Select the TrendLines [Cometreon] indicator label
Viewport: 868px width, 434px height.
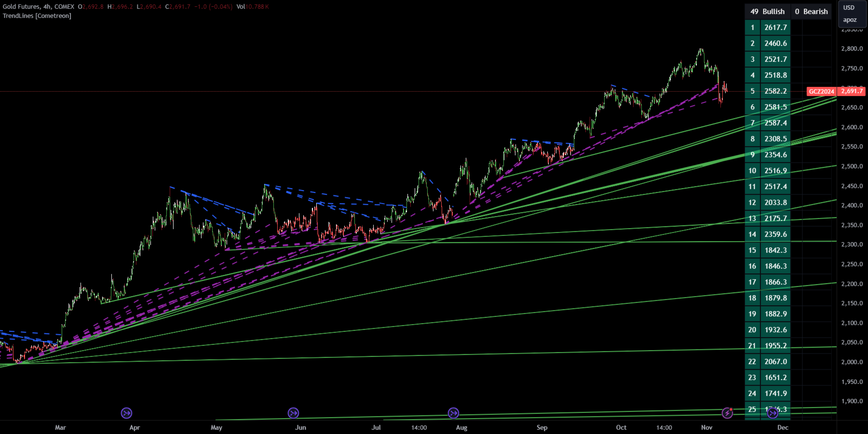[37, 16]
